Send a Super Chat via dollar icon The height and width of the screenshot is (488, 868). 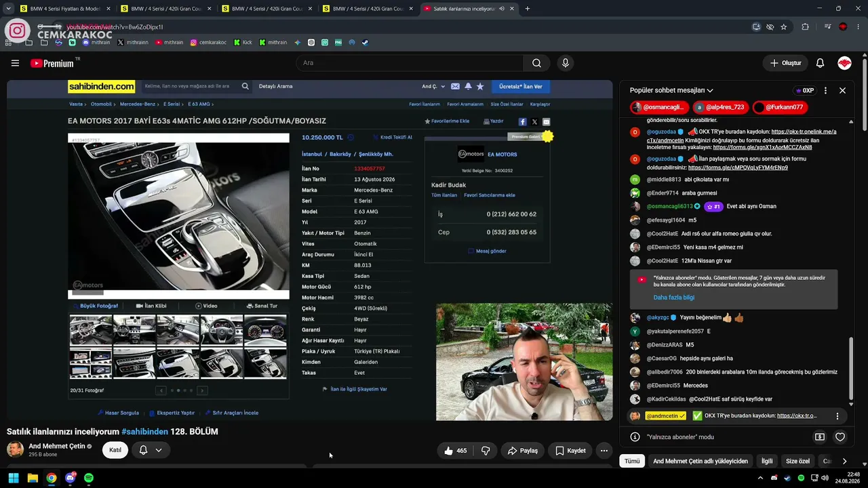tap(820, 437)
